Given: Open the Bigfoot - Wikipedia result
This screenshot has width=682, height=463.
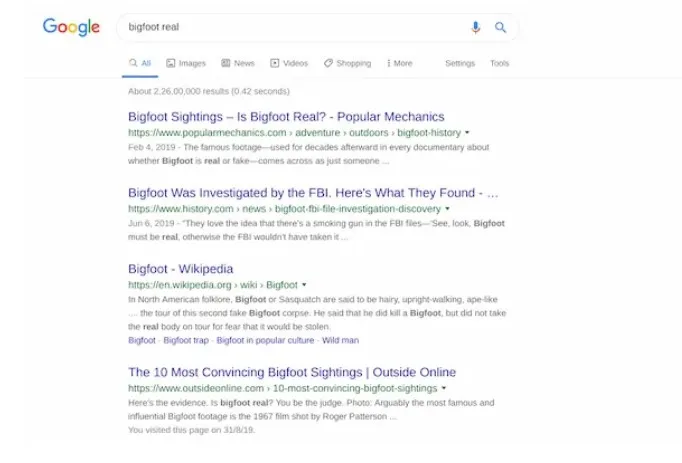Looking at the screenshot, I should tap(181, 269).
